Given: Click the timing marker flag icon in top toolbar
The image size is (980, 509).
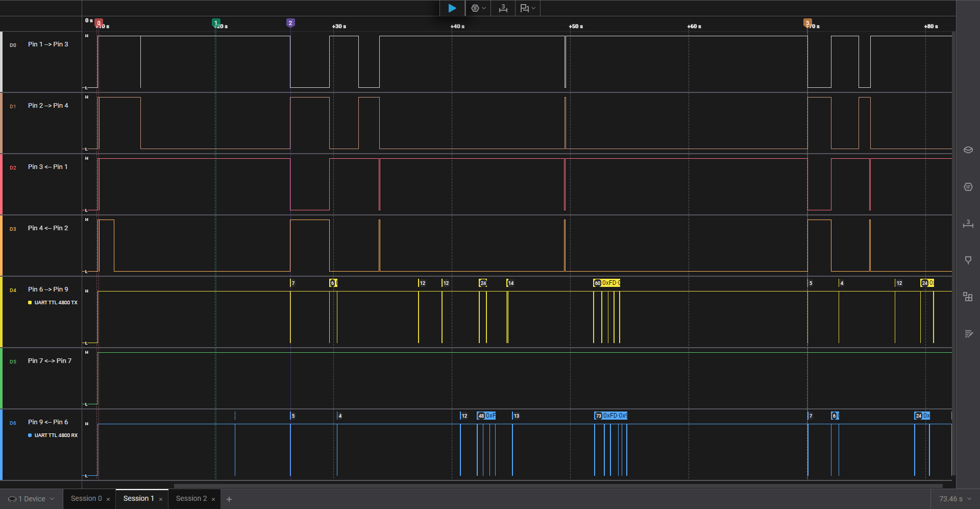Looking at the screenshot, I should pyautogui.click(x=524, y=8).
